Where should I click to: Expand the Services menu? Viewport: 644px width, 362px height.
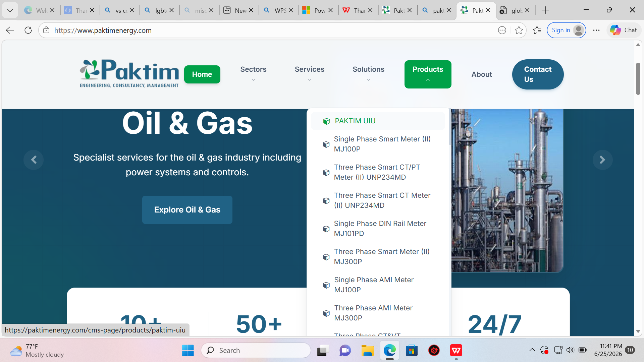click(x=309, y=74)
